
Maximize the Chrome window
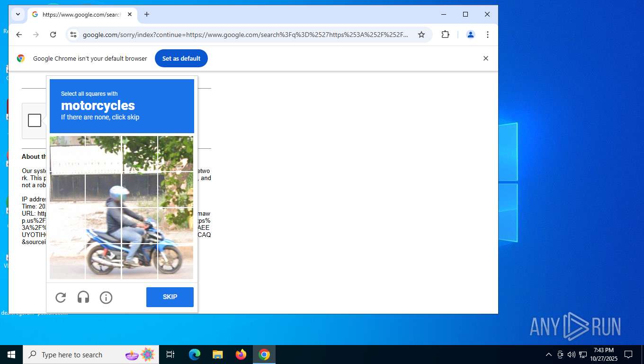click(x=465, y=14)
